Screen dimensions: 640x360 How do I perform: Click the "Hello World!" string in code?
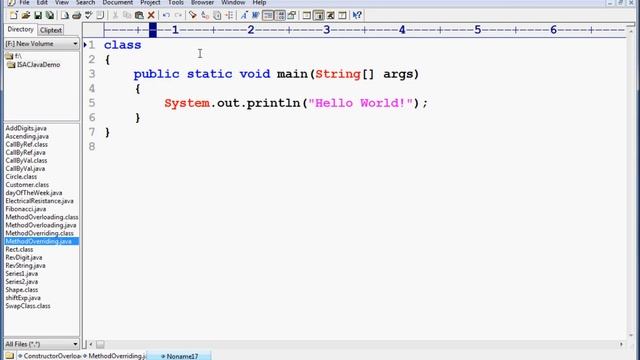361,103
